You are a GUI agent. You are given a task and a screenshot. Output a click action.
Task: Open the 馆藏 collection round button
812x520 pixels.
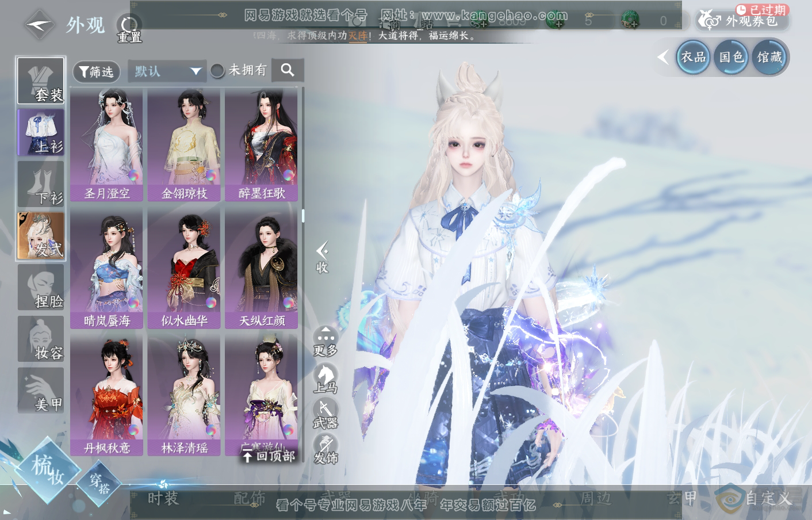[769, 57]
